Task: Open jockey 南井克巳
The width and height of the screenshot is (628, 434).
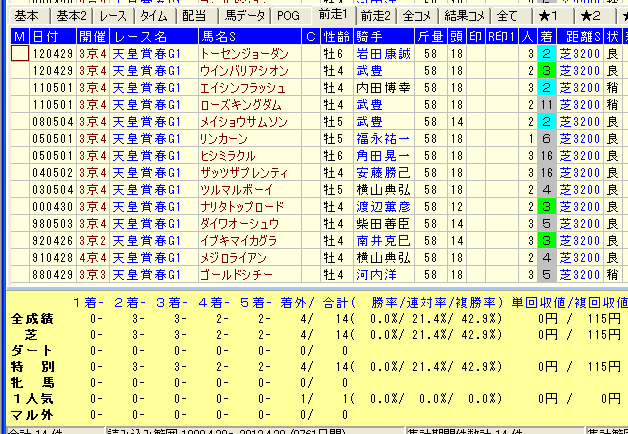Action: coord(384,241)
